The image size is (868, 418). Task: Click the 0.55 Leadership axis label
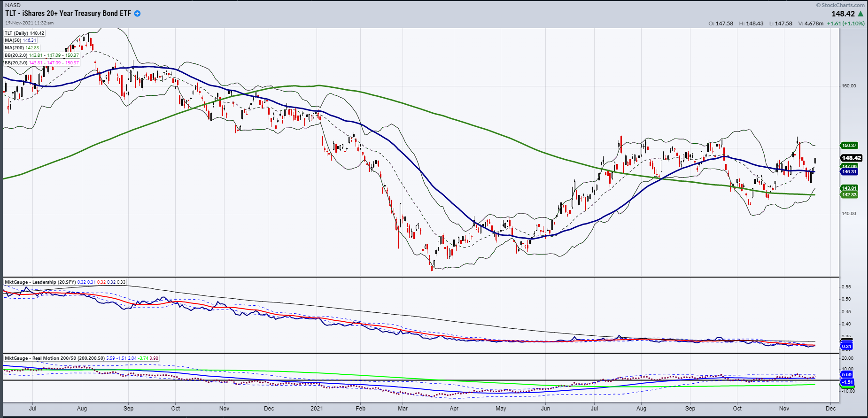846,287
